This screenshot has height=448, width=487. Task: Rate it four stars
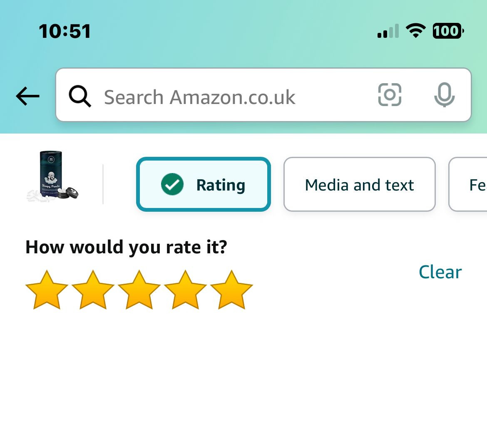(185, 290)
